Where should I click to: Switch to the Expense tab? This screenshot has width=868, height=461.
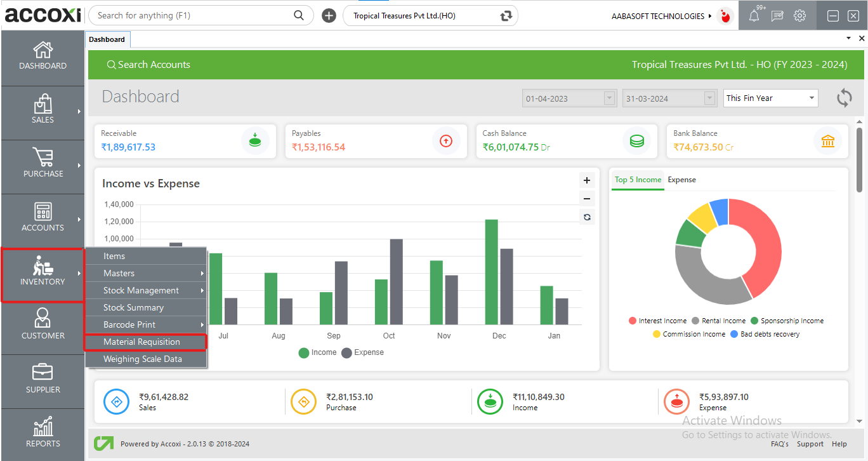(x=681, y=180)
